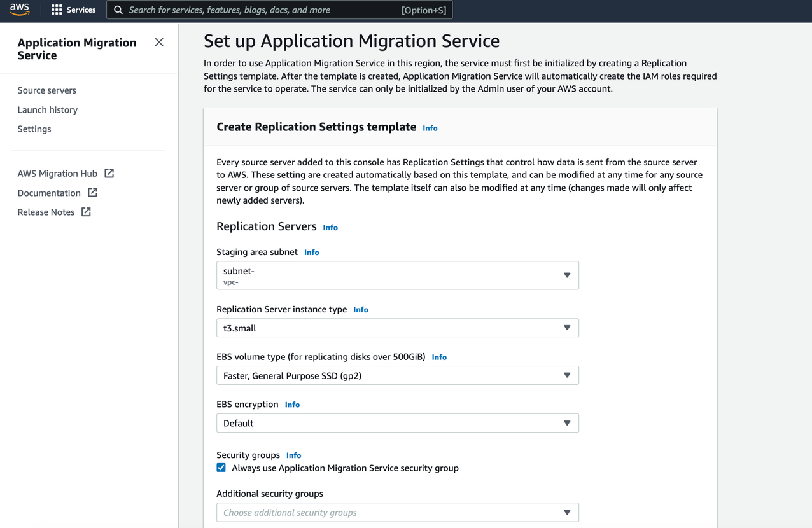Close the Application Migration Service sidebar with X
Image resolution: width=812 pixels, height=528 pixels.
[x=158, y=42]
